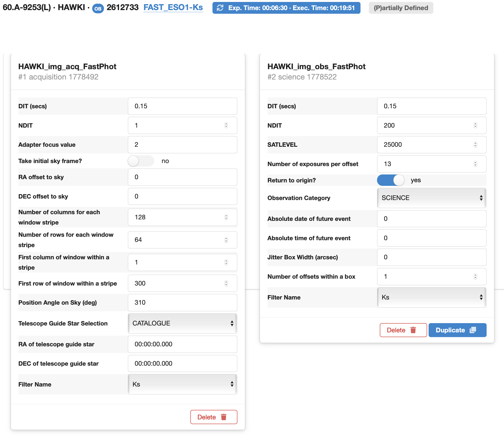Open the acquisition Filter Name dropdown
The width and height of the screenshot is (504, 440).
[182, 384]
